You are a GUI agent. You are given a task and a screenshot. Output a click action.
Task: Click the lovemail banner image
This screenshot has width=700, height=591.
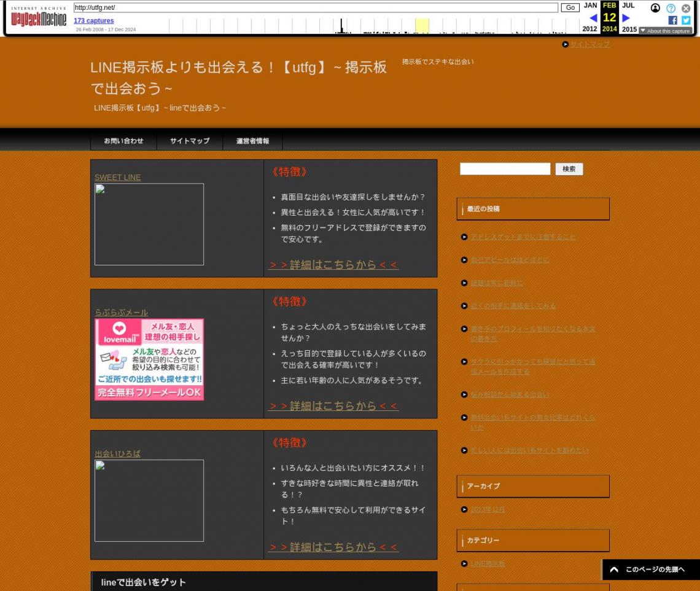(149, 359)
